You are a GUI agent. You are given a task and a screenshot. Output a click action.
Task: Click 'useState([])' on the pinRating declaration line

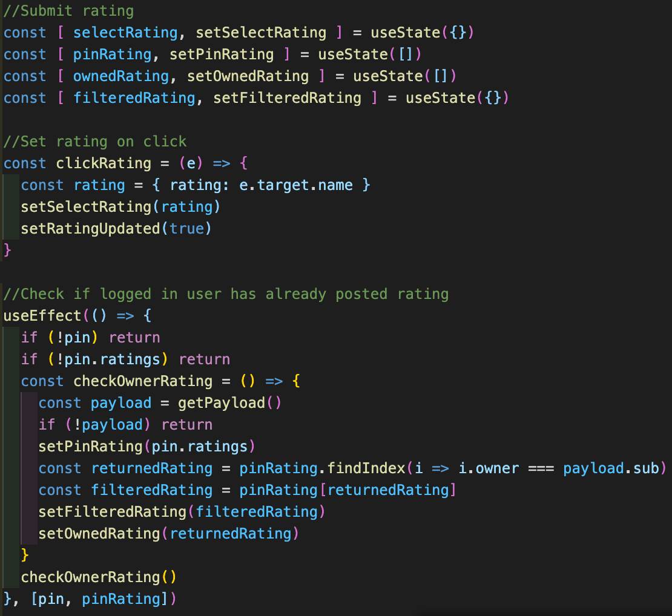pos(370,54)
